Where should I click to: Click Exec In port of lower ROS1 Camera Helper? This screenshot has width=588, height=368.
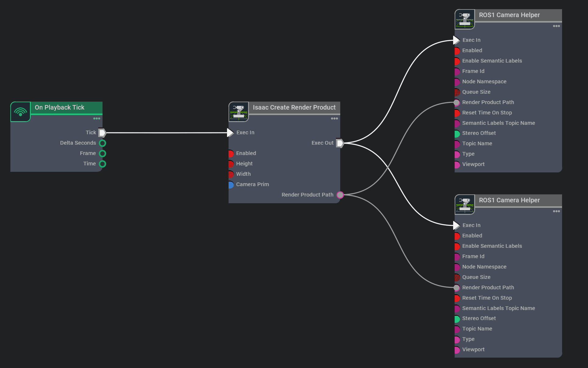tap(456, 225)
